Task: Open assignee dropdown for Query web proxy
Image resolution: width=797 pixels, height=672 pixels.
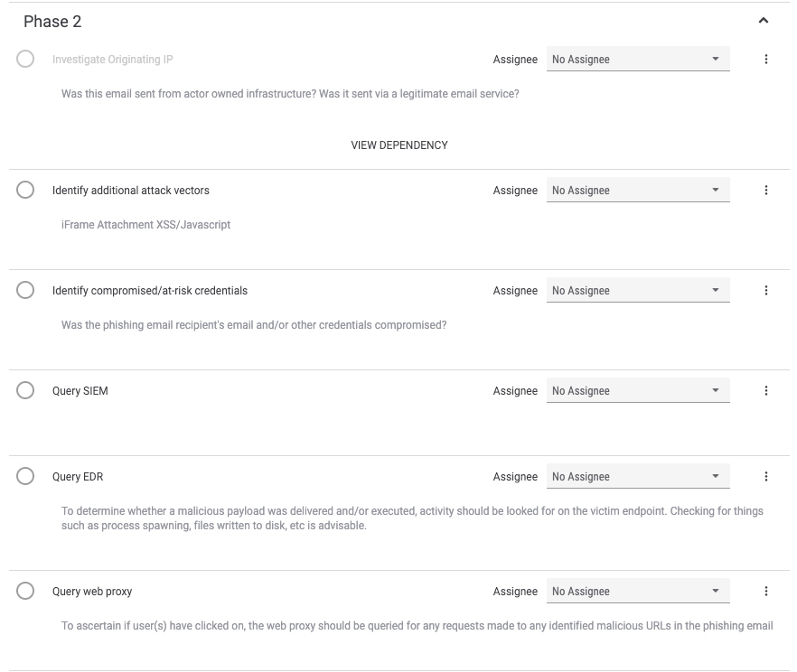Action: pos(638,591)
